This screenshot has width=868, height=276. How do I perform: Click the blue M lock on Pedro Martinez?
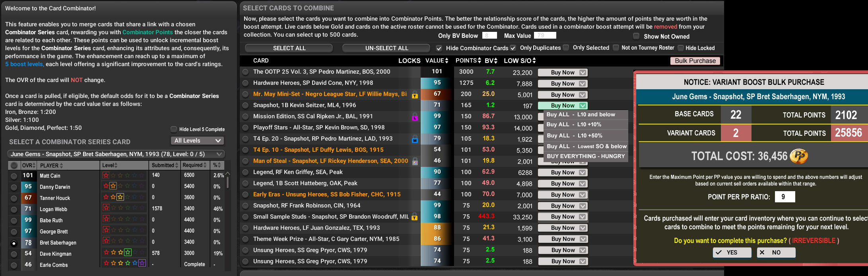click(415, 139)
